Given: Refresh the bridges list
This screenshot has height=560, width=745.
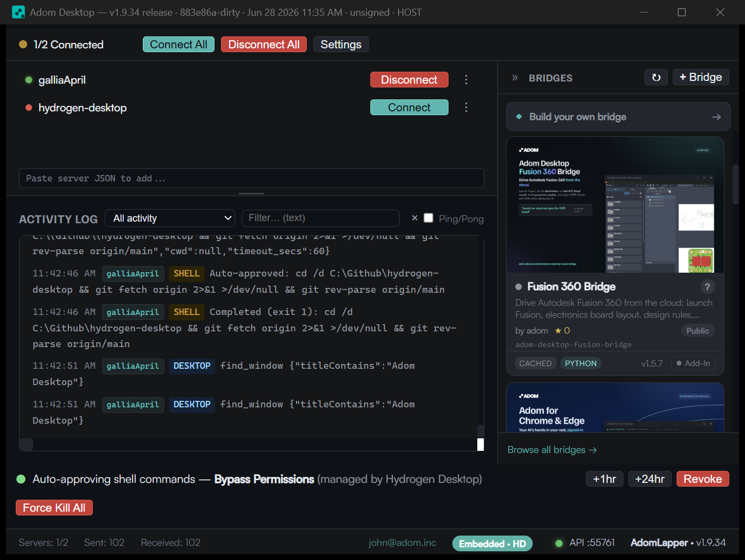Looking at the screenshot, I should tap(656, 78).
